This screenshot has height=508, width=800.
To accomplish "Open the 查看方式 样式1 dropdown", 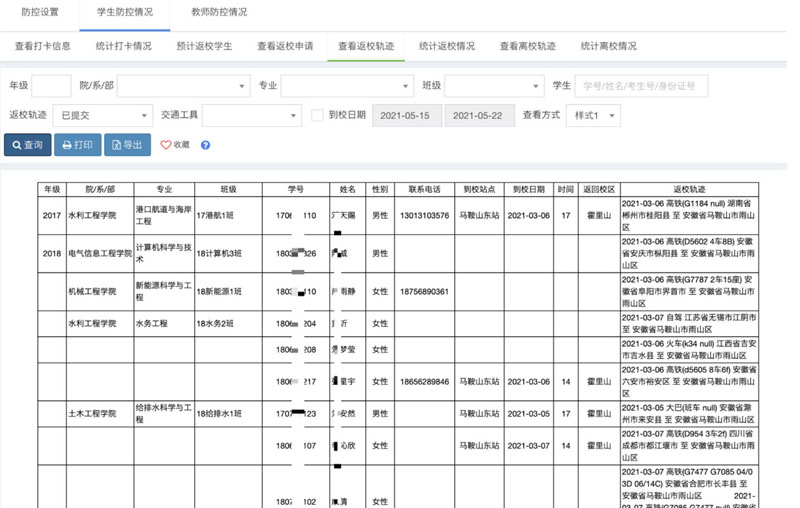I will pos(592,116).
